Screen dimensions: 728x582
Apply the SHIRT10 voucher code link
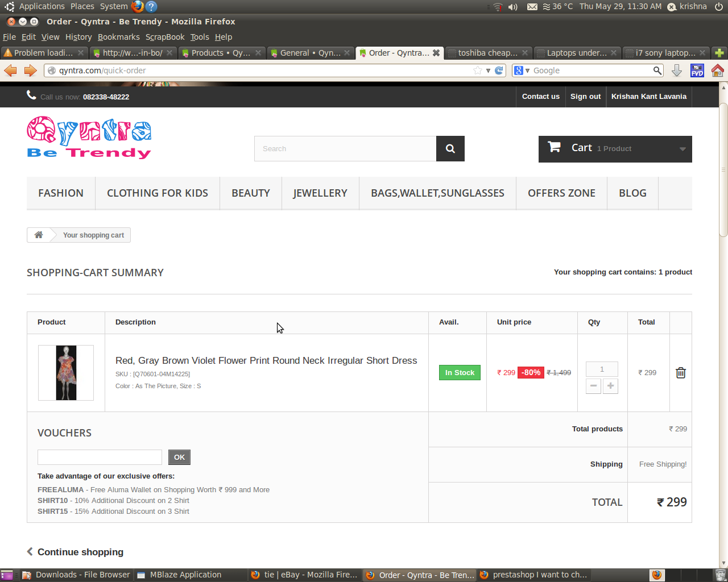click(x=52, y=501)
